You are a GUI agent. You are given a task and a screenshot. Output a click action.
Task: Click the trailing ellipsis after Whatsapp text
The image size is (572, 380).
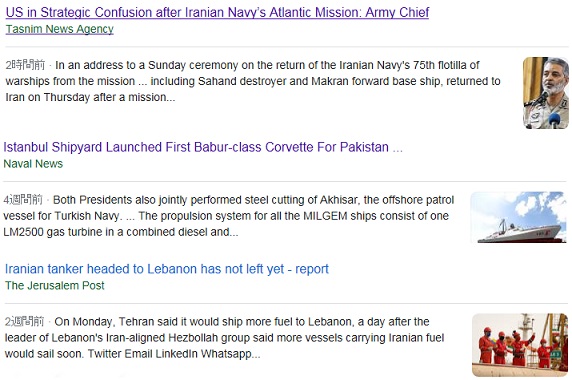coord(256,354)
